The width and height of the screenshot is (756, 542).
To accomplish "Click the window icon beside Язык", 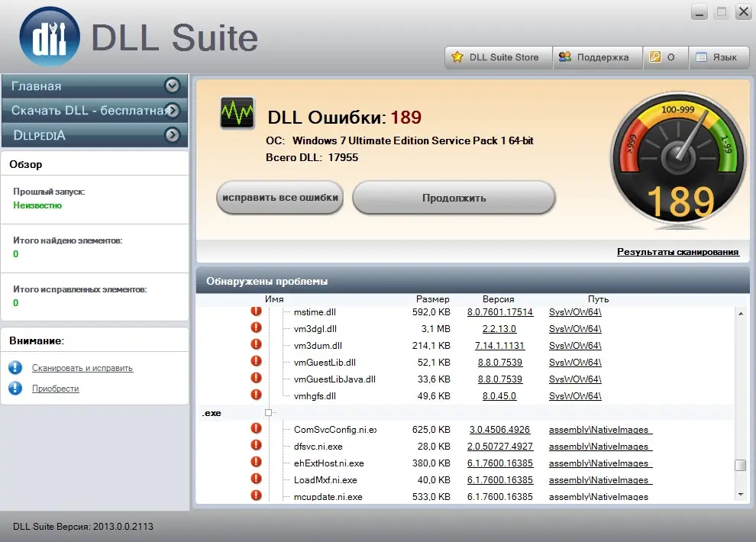I will (702, 57).
